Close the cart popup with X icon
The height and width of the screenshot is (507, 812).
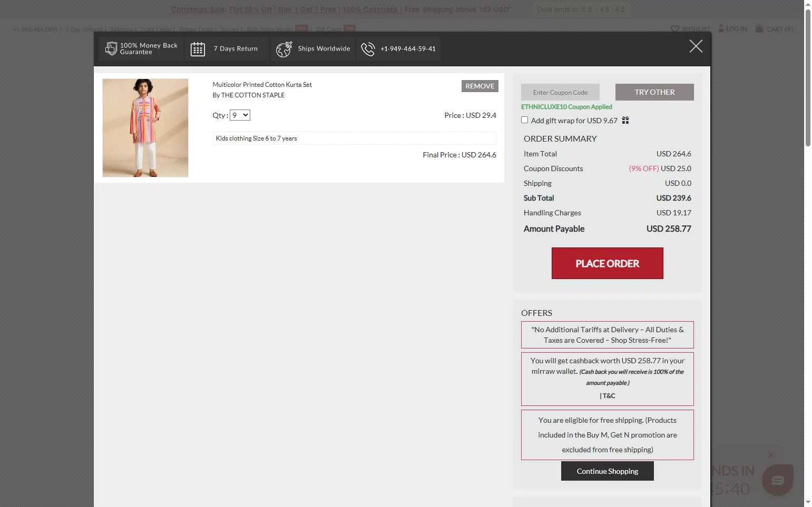tap(696, 46)
